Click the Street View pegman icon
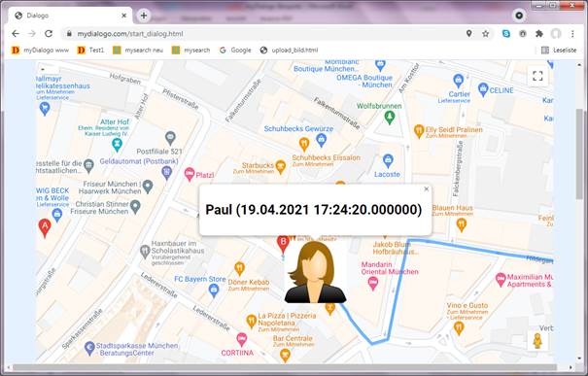Viewport: 588px width, 376px height. pyautogui.click(x=537, y=341)
